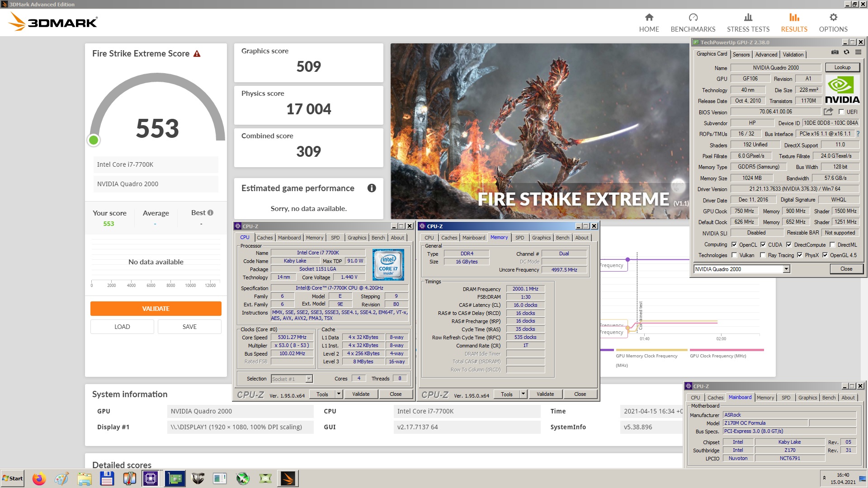This screenshot has height=488, width=868.
Task: Toggle the DirectML checkbox
Action: [x=832, y=244]
